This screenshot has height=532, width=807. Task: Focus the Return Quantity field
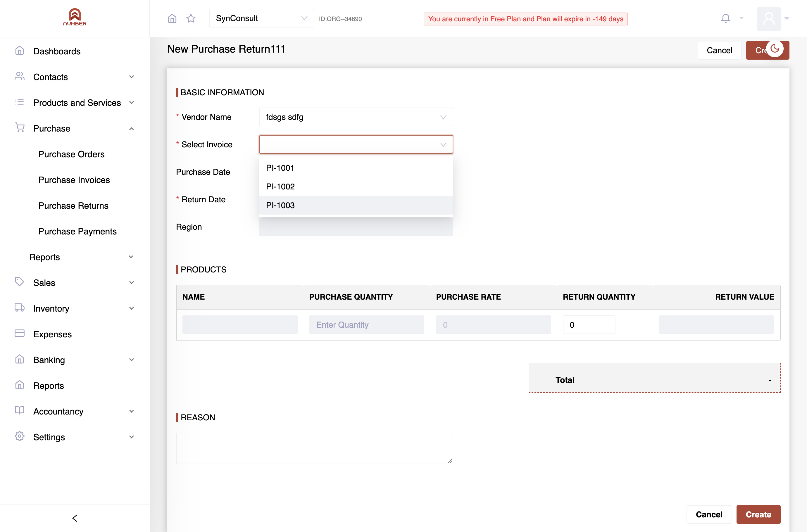point(589,325)
